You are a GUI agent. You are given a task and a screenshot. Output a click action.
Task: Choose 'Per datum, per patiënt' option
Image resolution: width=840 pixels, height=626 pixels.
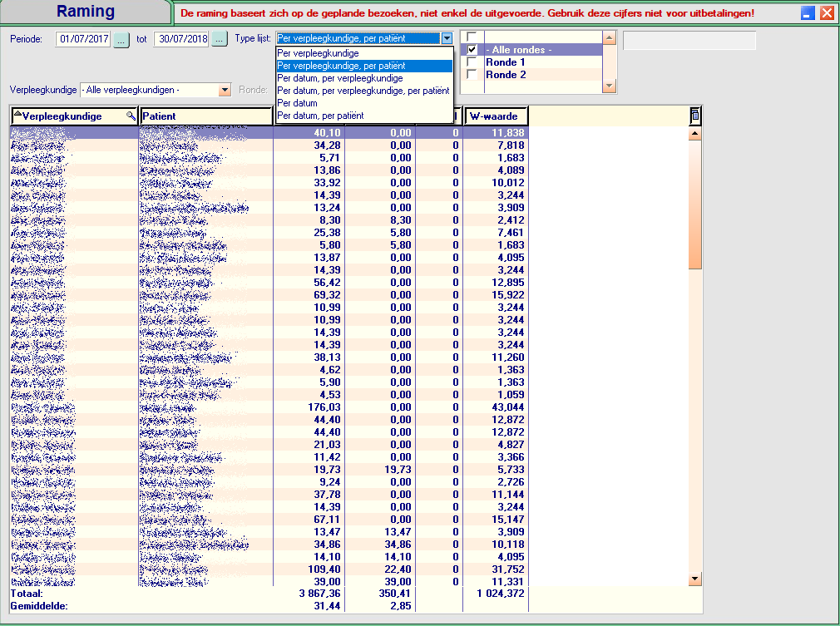click(x=320, y=116)
